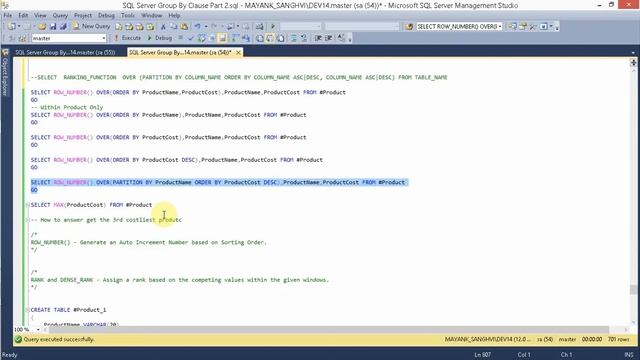Collapse the '3rd costliest' comment outline block
640x360 pixels.
point(27,220)
